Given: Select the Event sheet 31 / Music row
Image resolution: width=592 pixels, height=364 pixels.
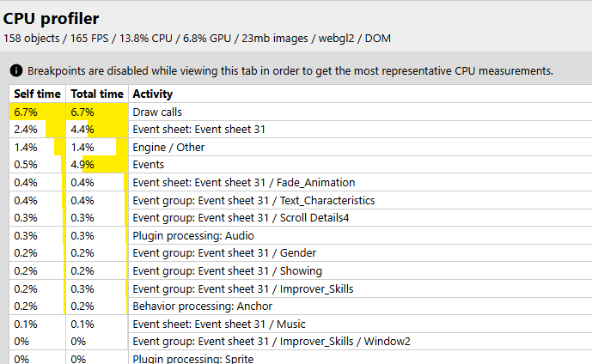Looking at the screenshot, I should (301, 324).
